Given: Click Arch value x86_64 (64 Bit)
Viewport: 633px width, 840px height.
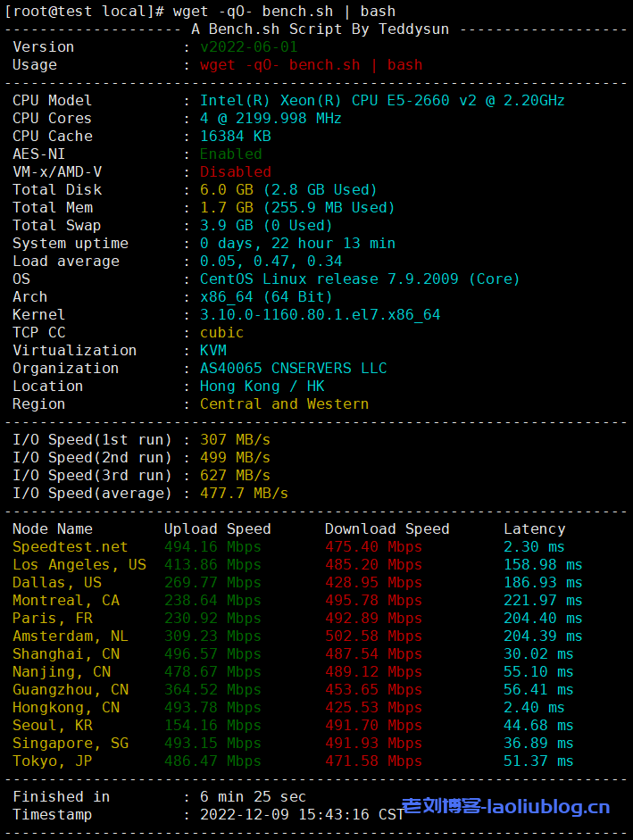Looking at the screenshot, I should 266,296.
